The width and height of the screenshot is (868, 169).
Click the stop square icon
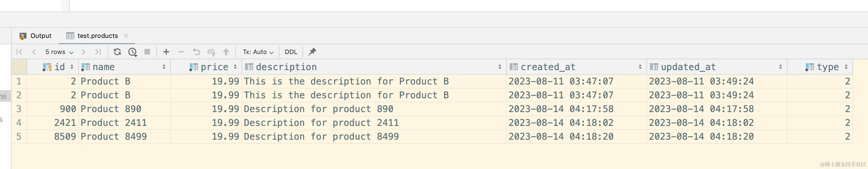(x=147, y=52)
